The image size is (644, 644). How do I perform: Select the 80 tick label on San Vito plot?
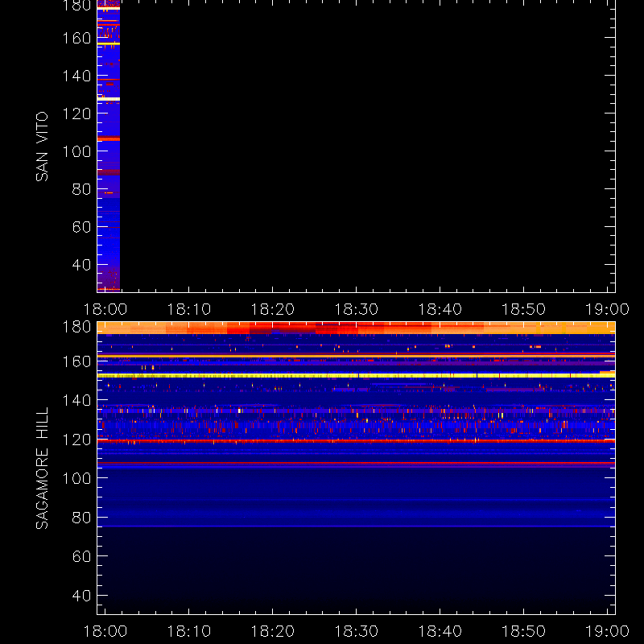point(81,189)
